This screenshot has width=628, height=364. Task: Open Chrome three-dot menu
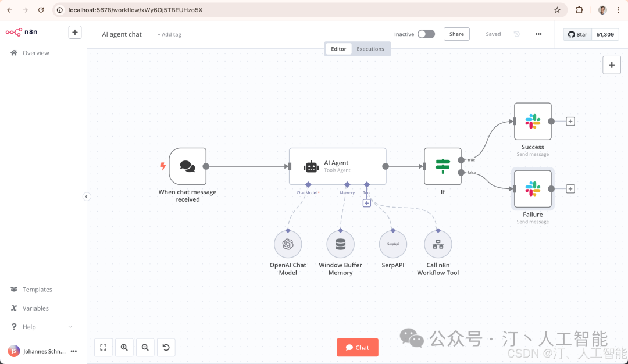point(618,10)
